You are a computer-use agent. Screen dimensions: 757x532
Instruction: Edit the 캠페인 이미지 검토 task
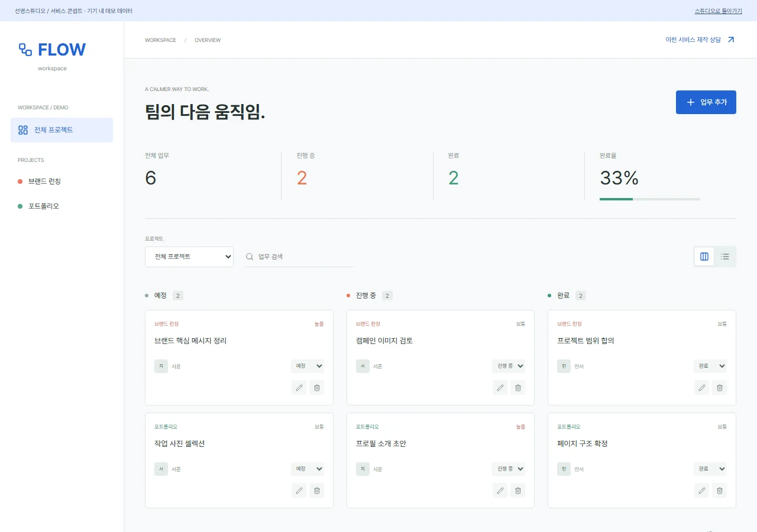click(x=500, y=388)
